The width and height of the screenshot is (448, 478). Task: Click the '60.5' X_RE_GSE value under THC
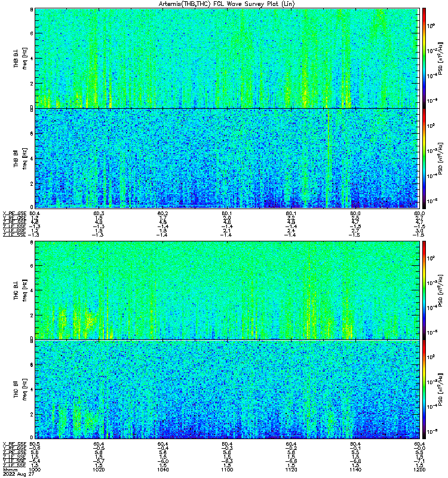(x=35, y=444)
